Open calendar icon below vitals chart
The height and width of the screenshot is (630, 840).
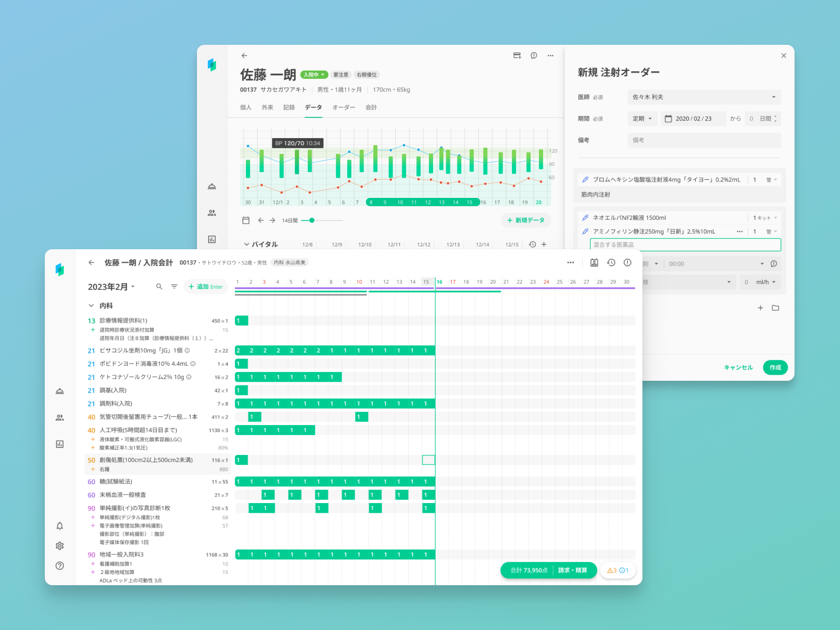(246, 220)
